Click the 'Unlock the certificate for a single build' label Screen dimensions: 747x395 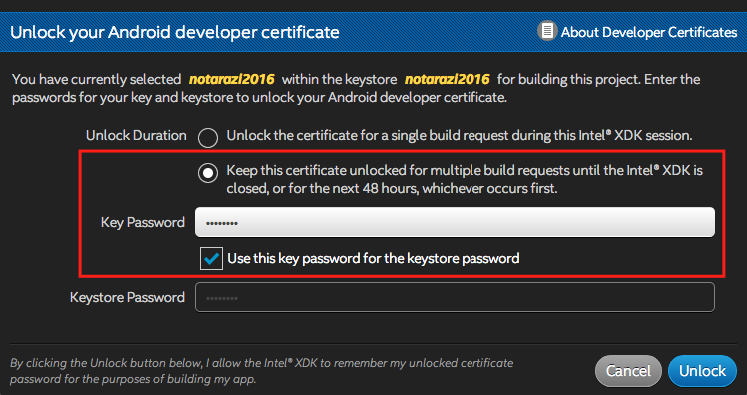459,135
